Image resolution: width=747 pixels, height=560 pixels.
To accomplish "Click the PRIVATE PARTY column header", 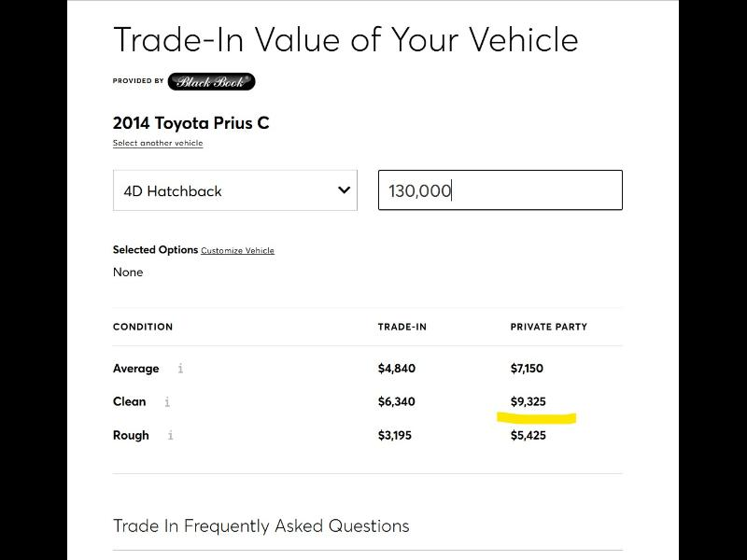I will pos(548,327).
